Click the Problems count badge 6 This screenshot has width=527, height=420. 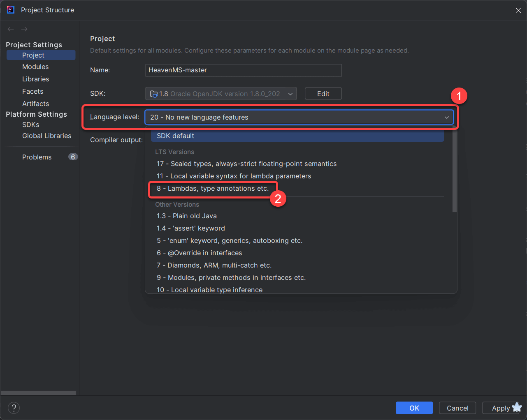coord(73,157)
